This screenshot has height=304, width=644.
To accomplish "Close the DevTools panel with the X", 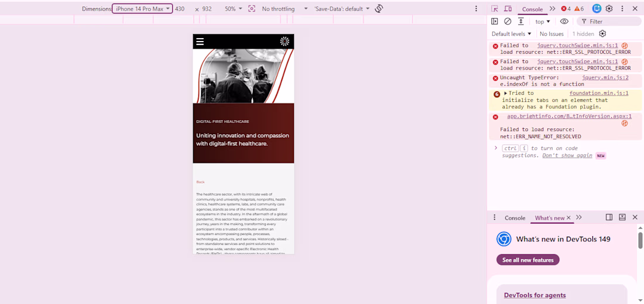I will pyautogui.click(x=635, y=9).
